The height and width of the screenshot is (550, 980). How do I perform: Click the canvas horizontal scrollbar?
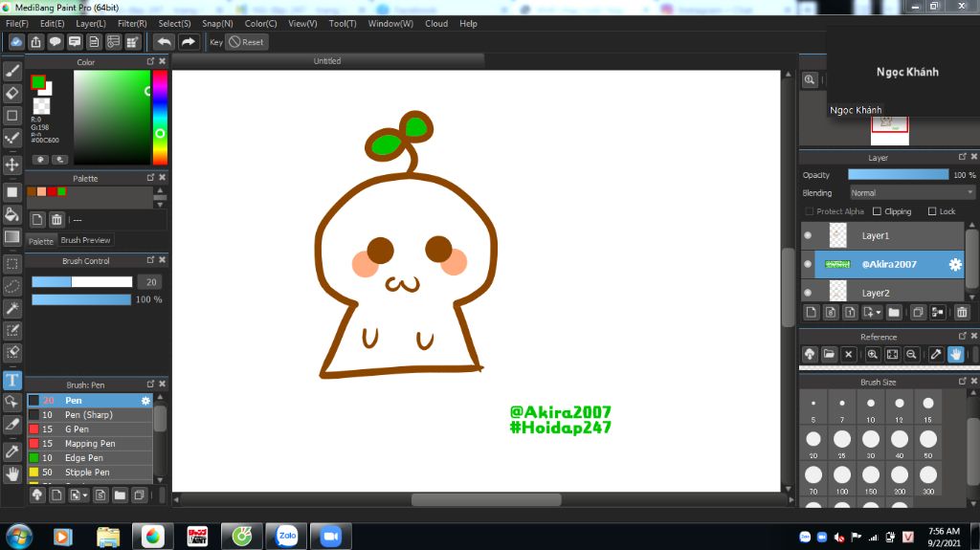click(485, 500)
